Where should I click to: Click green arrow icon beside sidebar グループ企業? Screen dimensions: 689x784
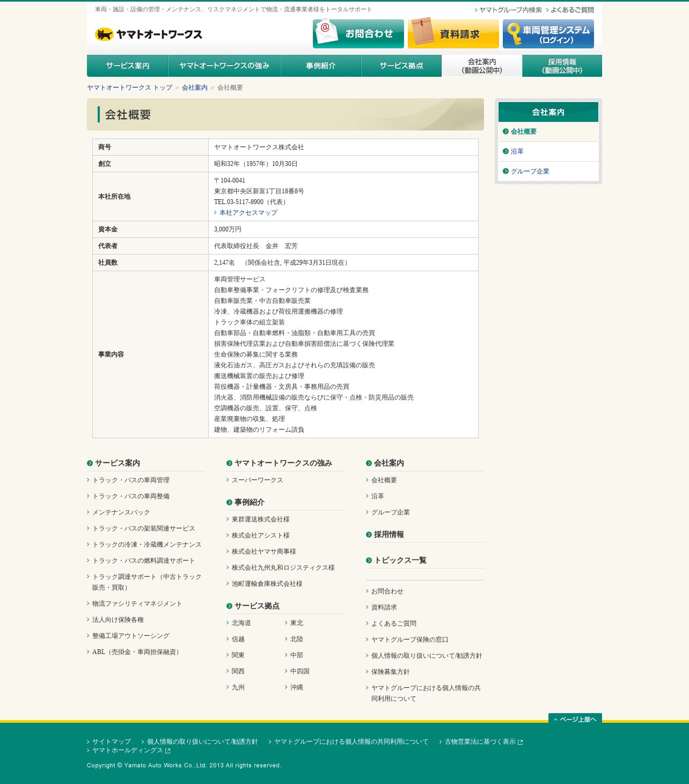(505, 171)
